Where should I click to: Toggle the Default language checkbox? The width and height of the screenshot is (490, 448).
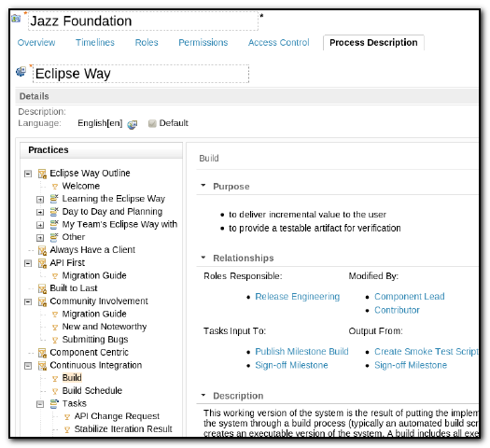[152, 123]
